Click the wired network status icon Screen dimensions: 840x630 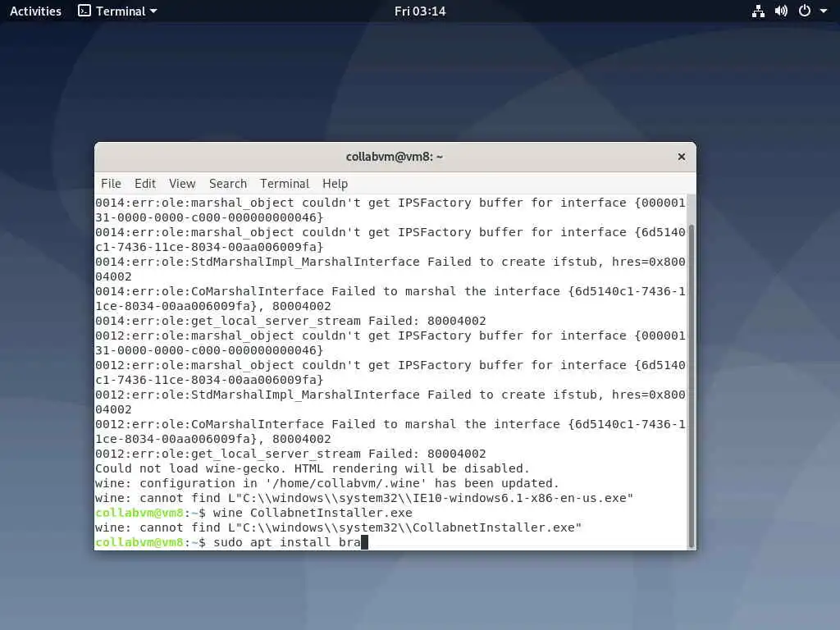pos(758,11)
